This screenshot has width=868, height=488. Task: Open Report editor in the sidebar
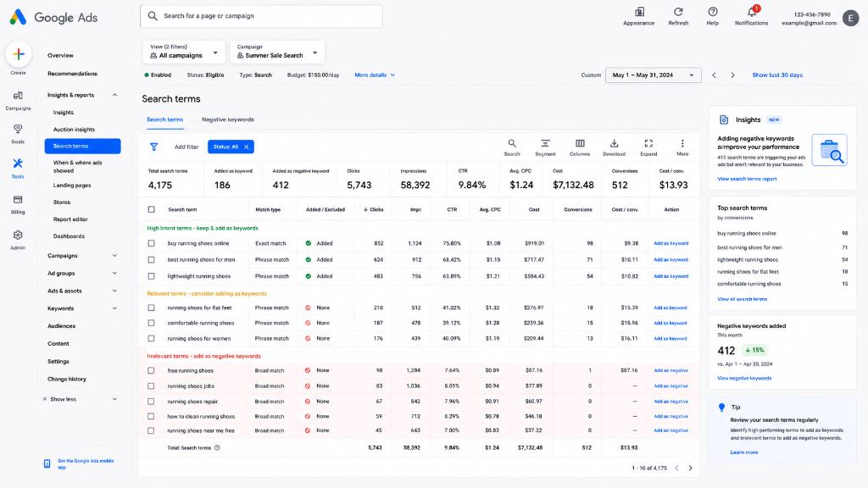tap(70, 219)
